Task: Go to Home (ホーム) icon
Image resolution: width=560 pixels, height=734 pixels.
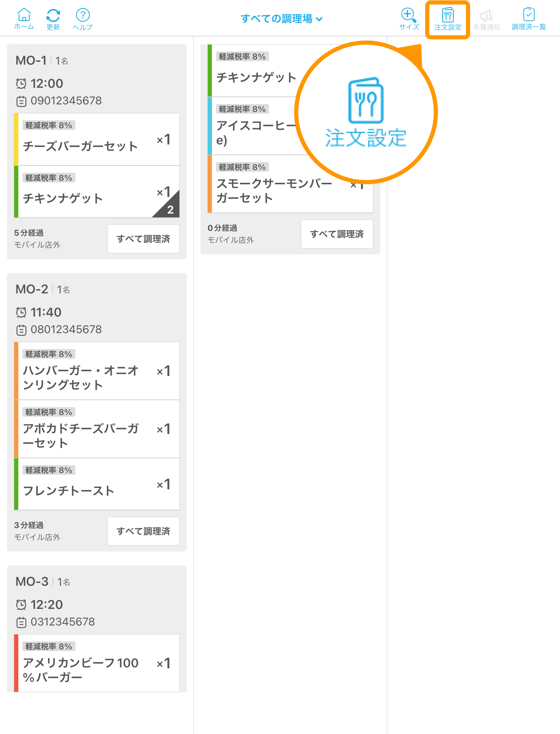Action: pyautogui.click(x=24, y=19)
